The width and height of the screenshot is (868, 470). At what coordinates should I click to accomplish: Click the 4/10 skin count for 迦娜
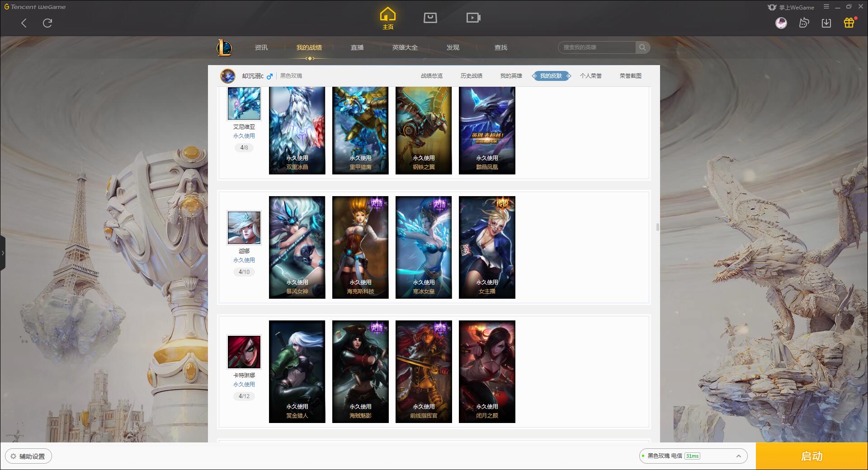tap(244, 272)
